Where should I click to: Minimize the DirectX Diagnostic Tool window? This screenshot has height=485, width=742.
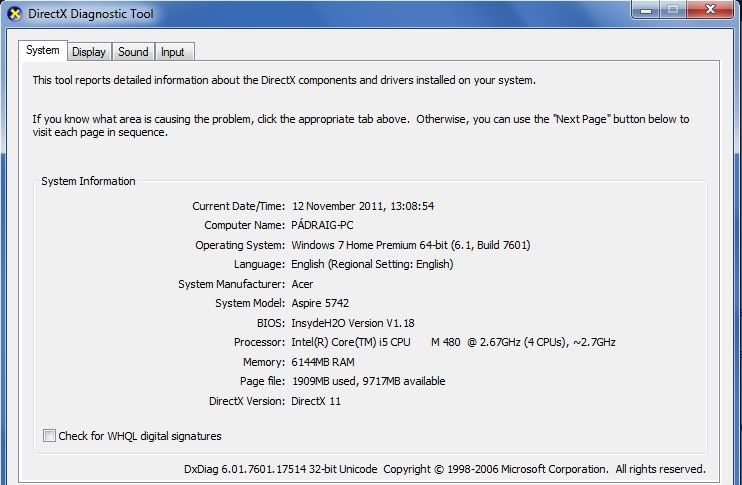point(646,9)
